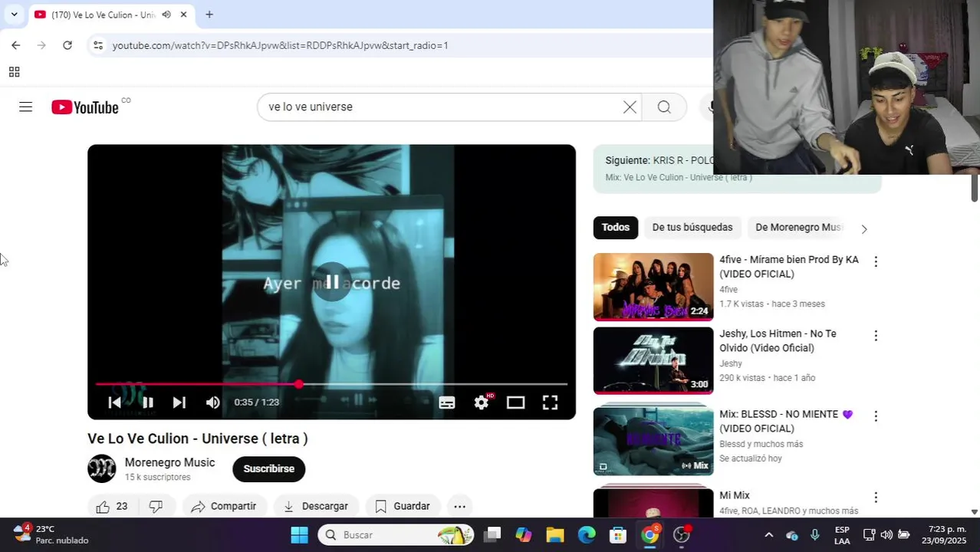Viewport: 980px width, 552px height.
Task: Open Chrome apps grid in bookmarks bar
Action: pyautogui.click(x=14, y=72)
